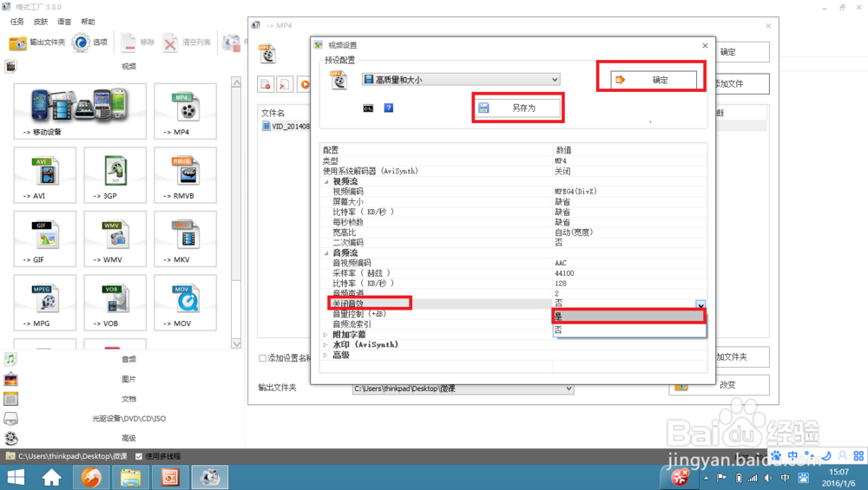
Task: Click the 改变 button for output folder
Action: tap(719, 385)
